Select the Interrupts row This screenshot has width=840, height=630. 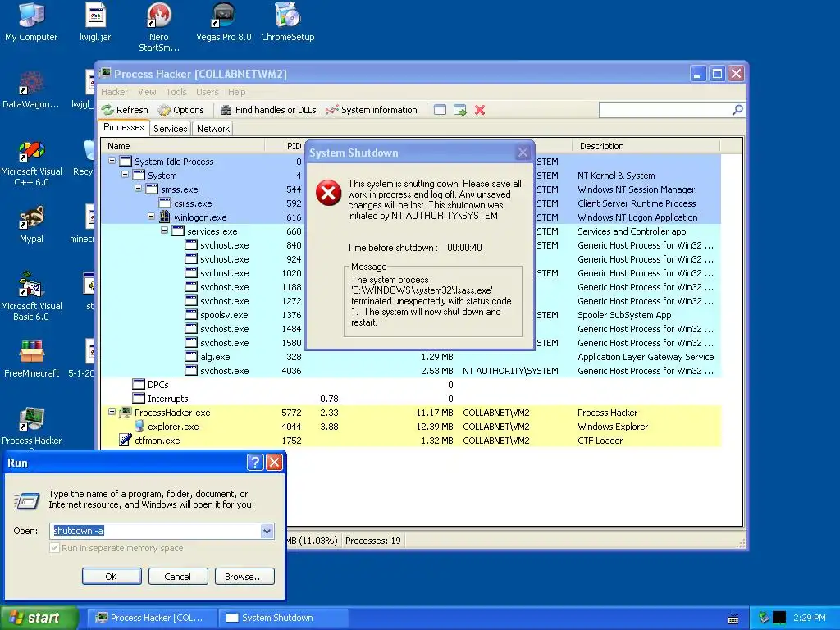click(410, 399)
